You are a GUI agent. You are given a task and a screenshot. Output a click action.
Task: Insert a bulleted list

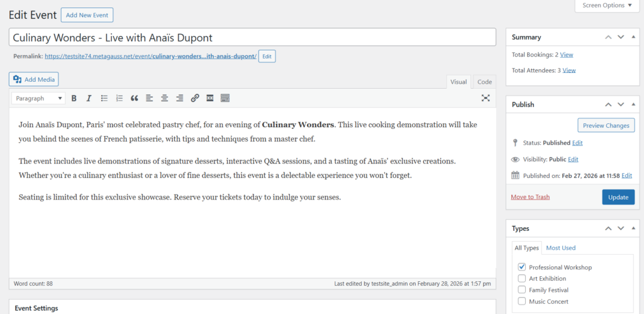(x=104, y=98)
